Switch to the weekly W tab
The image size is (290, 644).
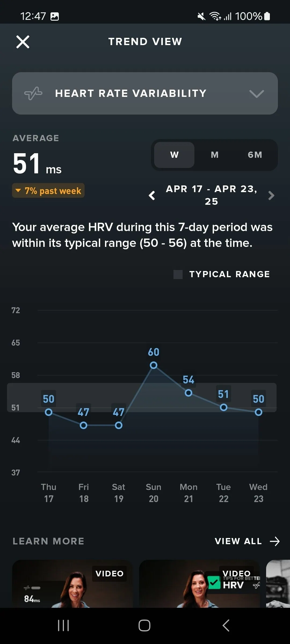pyautogui.click(x=174, y=155)
